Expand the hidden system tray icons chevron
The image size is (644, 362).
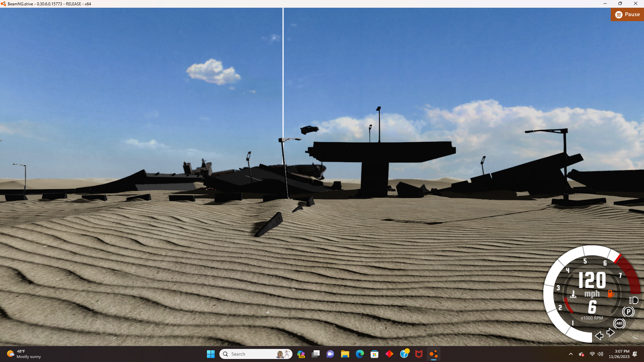coord(571,354)
